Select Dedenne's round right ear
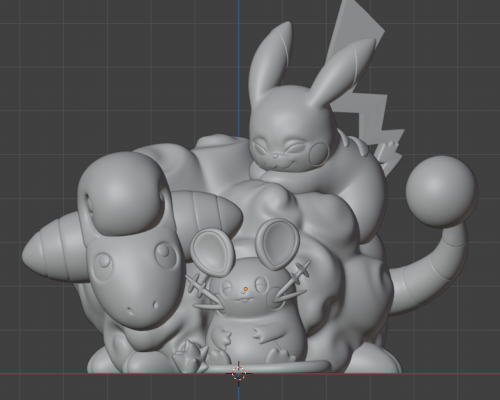Image resolution: width=500 pixels, height=400 pixels. click(x=279, y=243)
